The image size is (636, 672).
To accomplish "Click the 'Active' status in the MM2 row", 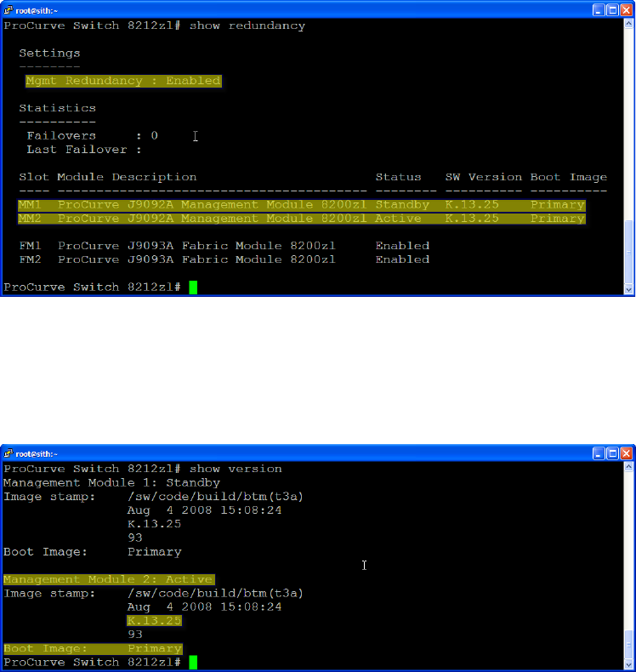I will [x=398, y=219].
